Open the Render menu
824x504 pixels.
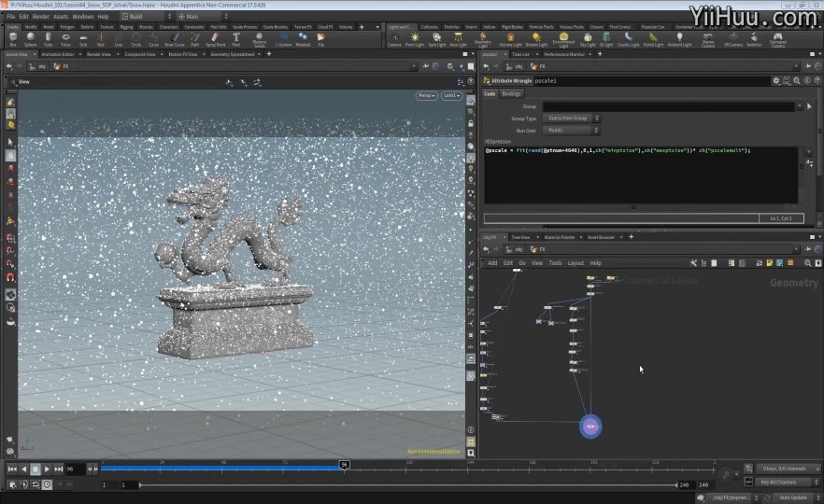click(x=40, y=16)
